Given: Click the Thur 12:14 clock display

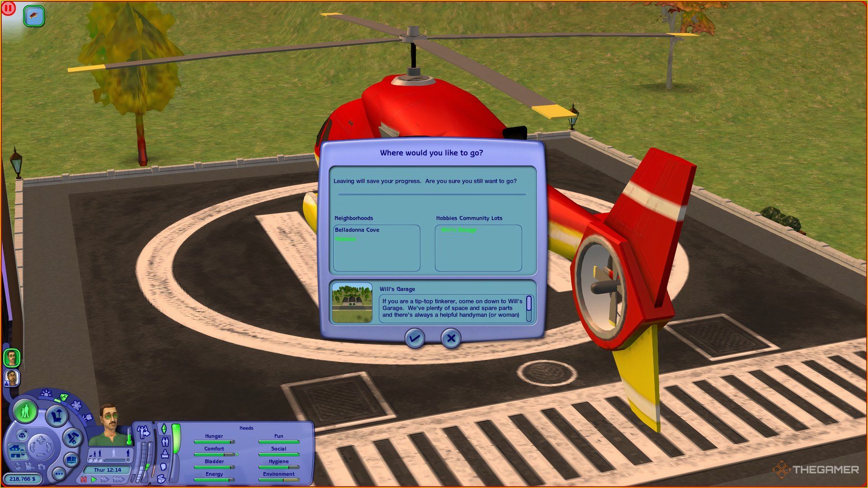Looking at the screenshot, I should pyautogui.click(x=107, y=470).
